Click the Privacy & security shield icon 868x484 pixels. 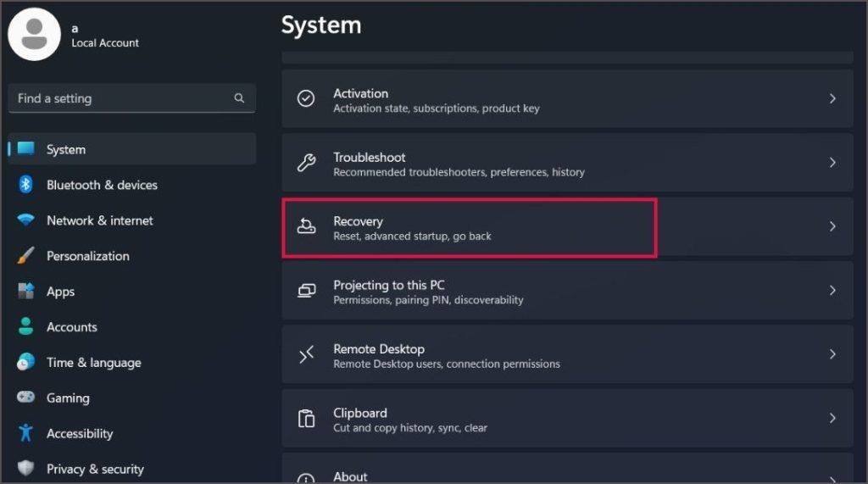click(25, 468)
